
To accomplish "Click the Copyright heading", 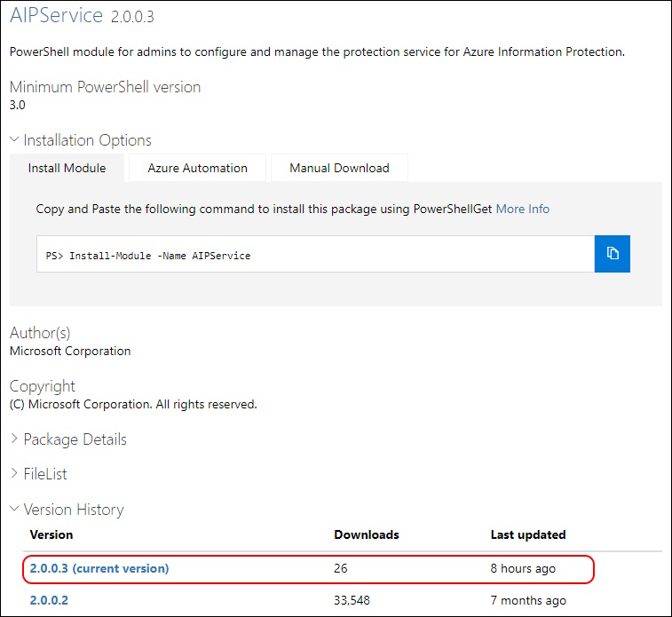I will pos(43,386).
